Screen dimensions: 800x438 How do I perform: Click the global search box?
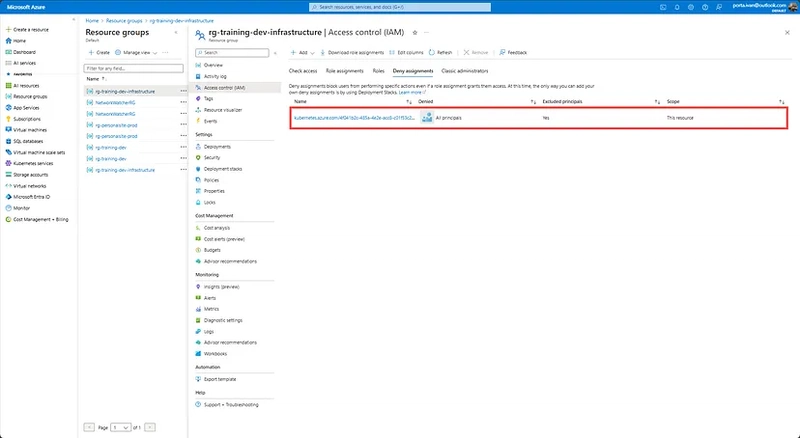point(400,7)
